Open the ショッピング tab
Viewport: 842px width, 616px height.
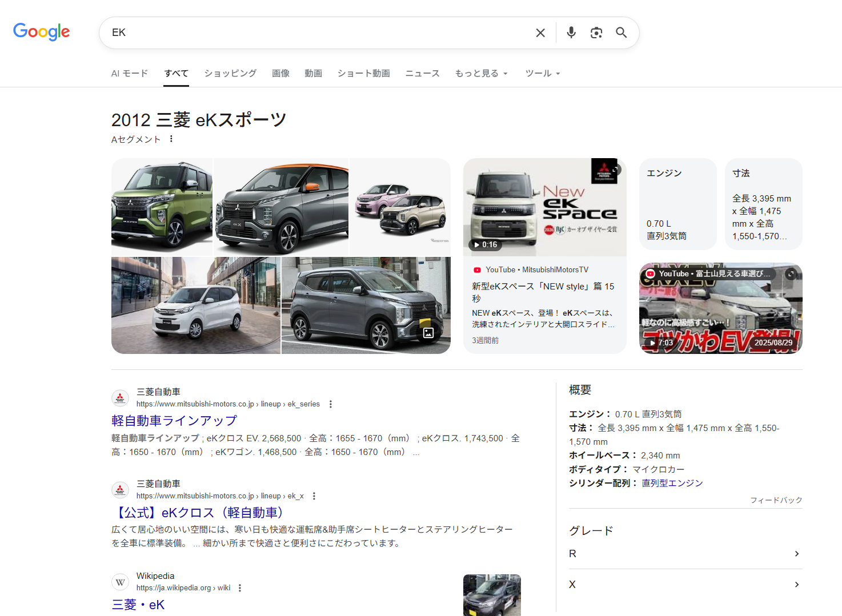pyautogui.click(x=230, y=73)
